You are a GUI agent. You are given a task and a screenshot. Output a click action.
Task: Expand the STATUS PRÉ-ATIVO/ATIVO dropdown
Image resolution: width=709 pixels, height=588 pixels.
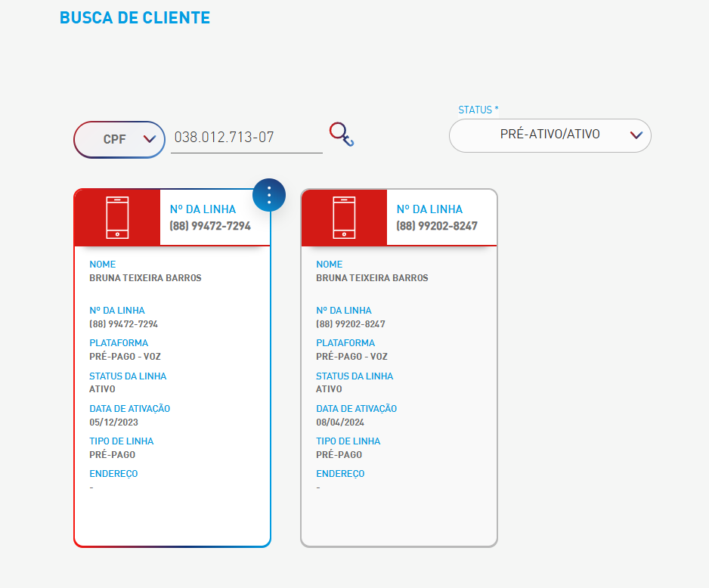click(550, 135)
